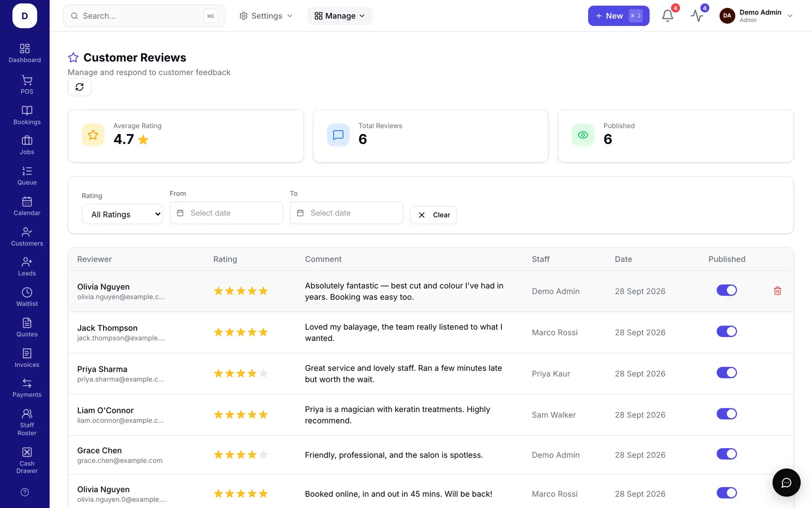Open the Calendar sidebar icon

click(x=27, y=206)
